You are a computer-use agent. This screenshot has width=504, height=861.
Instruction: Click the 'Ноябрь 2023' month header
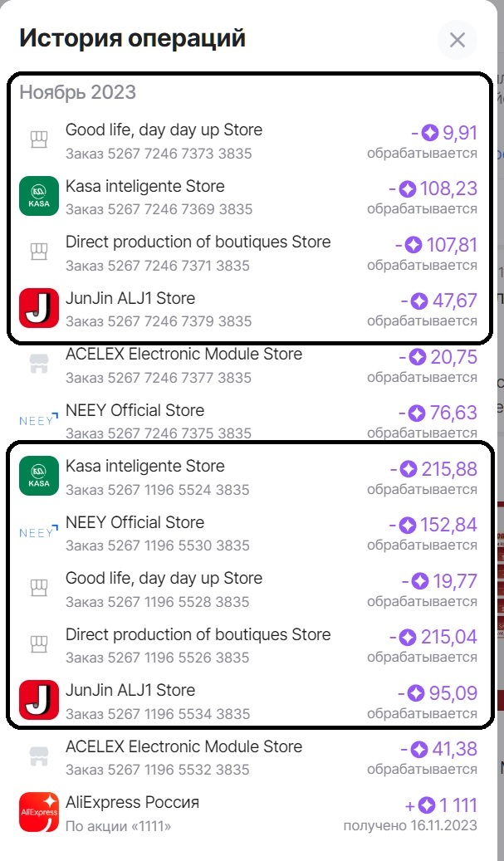78,91
